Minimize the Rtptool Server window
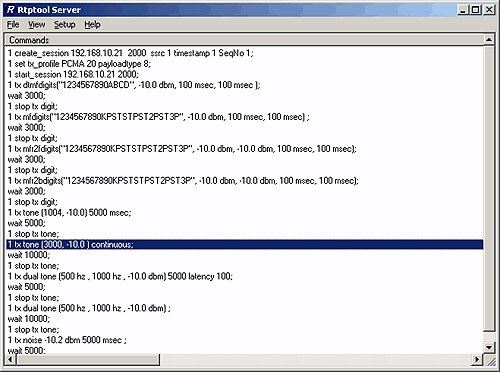500x372 pixels. [463, 10]
